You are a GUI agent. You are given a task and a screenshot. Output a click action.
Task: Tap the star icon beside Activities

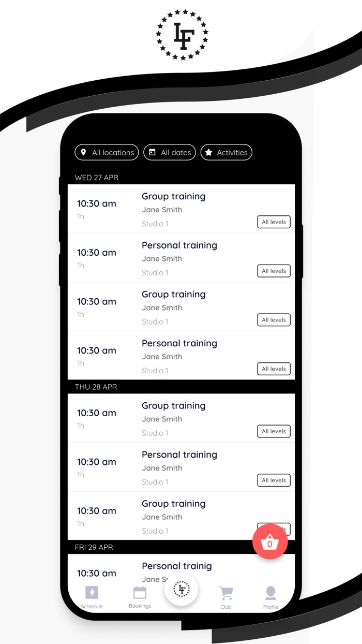click(209, 152)
